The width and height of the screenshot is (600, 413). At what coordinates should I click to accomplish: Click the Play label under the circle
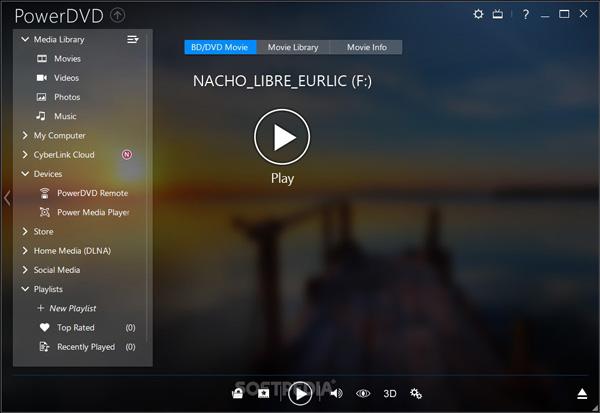click(x=282, y=178)
